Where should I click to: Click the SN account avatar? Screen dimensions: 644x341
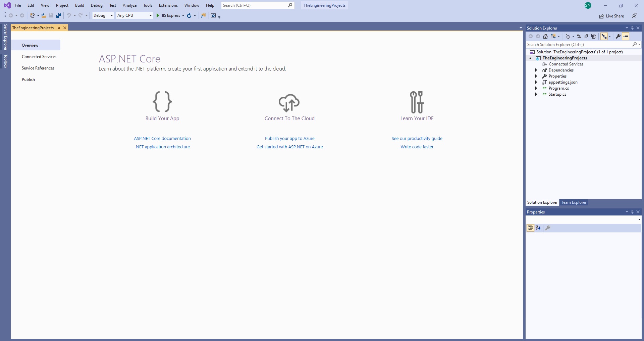(x=588, y=5)
